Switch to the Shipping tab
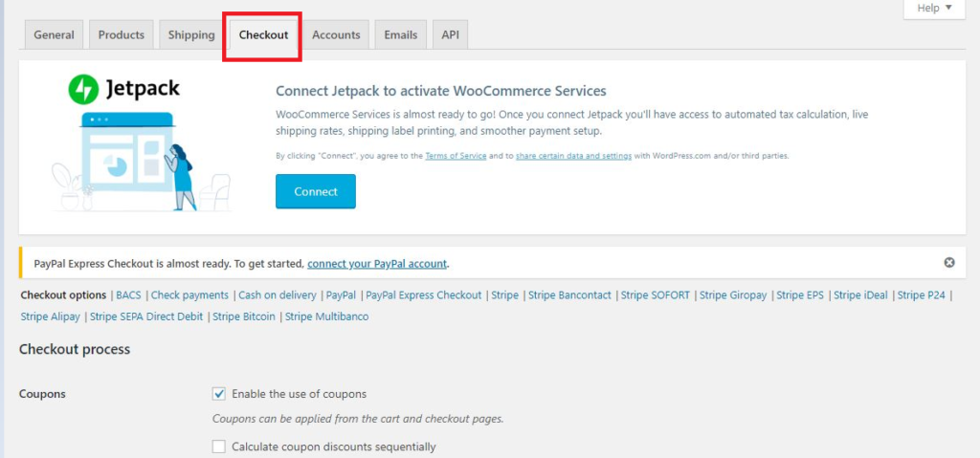The width and height of the screenshot is (980, 458). pyautogui.click(x=191, y=35)
